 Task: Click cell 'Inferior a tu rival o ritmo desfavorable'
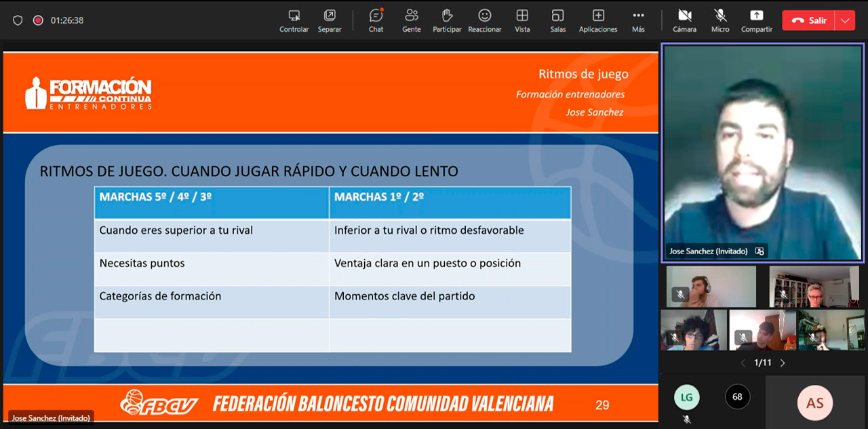tap(450, 235)
